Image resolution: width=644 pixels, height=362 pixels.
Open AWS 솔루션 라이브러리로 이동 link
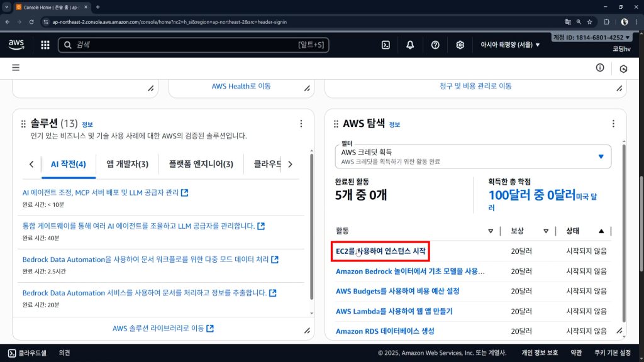point(163,328)
